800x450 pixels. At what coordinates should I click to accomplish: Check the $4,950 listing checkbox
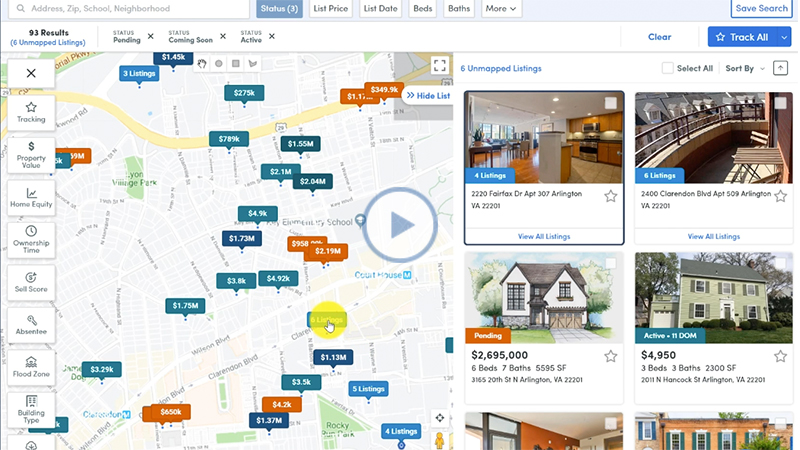pyautogui.click(x=781, y=264)
